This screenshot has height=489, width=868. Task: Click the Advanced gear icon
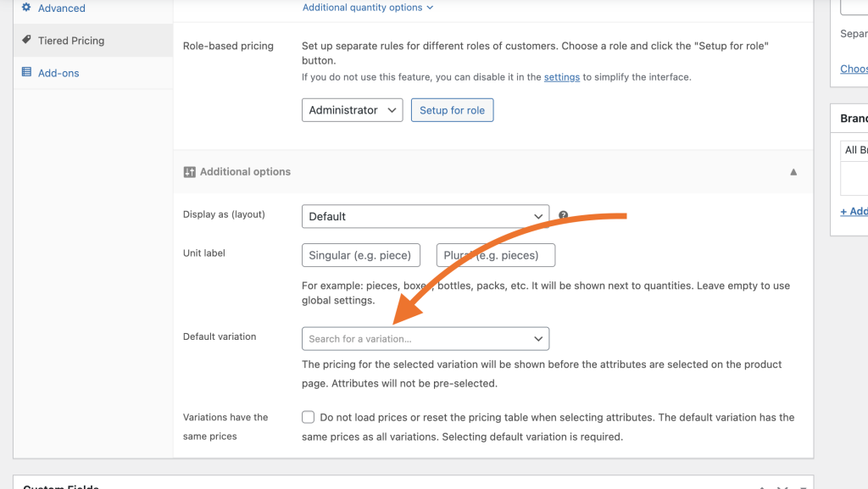click(x=26, y=8)
